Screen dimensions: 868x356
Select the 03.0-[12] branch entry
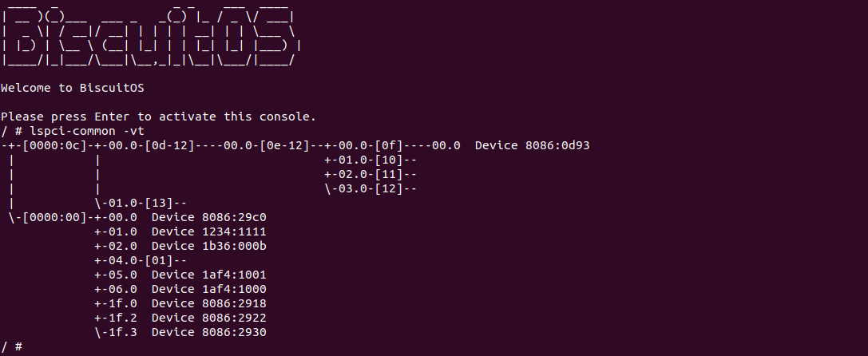[x=373, y=188]
